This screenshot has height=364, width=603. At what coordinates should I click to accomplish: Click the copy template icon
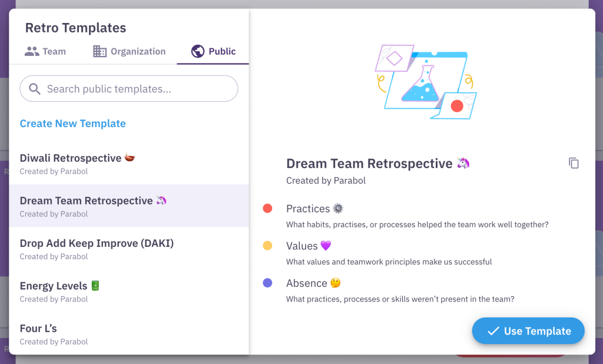point(574,163)
